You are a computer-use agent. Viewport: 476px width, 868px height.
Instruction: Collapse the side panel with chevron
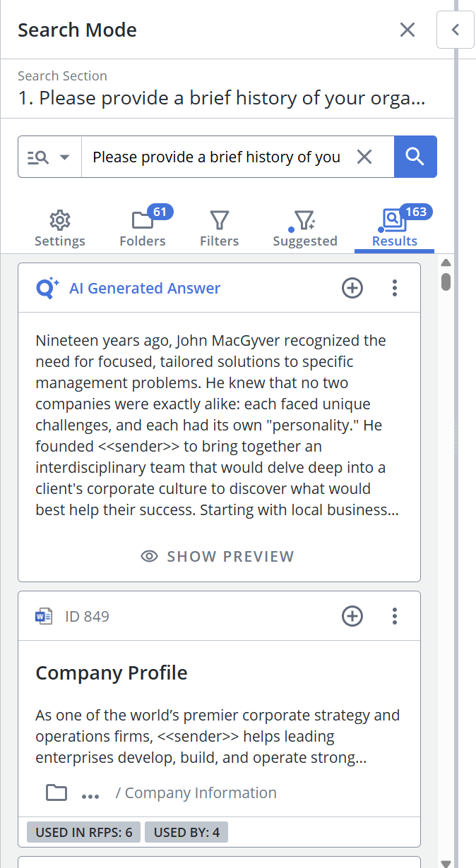[x=456, y=30]
